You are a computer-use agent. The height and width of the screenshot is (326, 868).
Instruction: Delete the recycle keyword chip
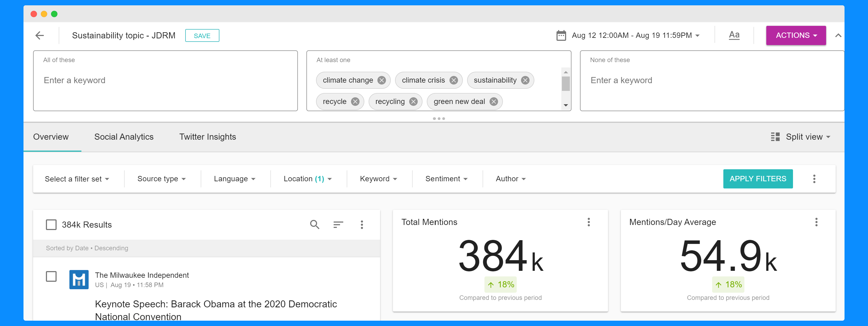point(355,102)
